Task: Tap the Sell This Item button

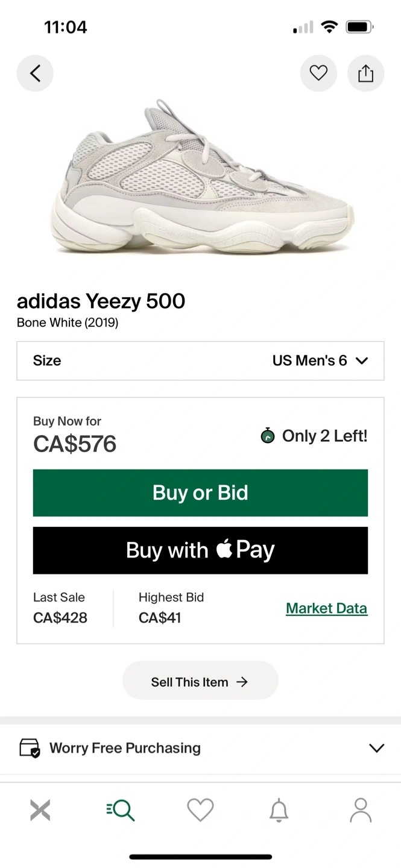Action: pos(200,682)
